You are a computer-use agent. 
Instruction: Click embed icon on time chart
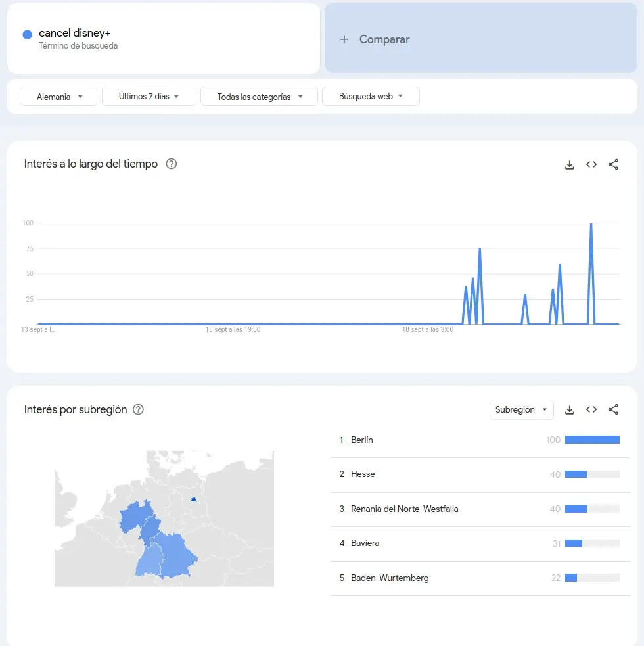[591, 164]
